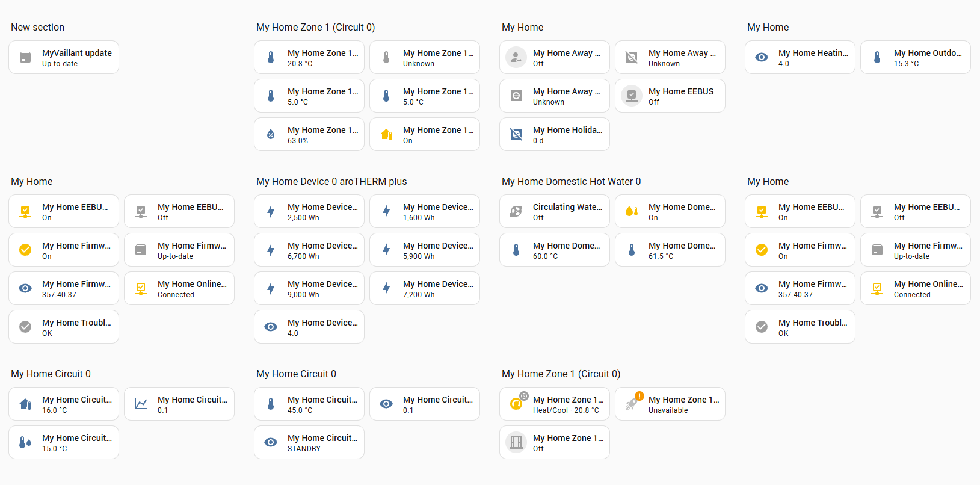Click the MyVaillant update icon

click(25, 57)
